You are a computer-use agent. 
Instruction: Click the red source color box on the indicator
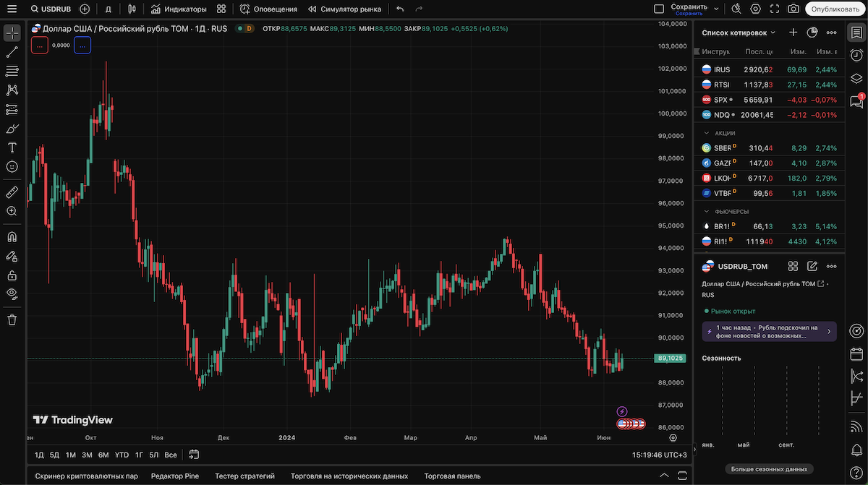coord(40,45)
